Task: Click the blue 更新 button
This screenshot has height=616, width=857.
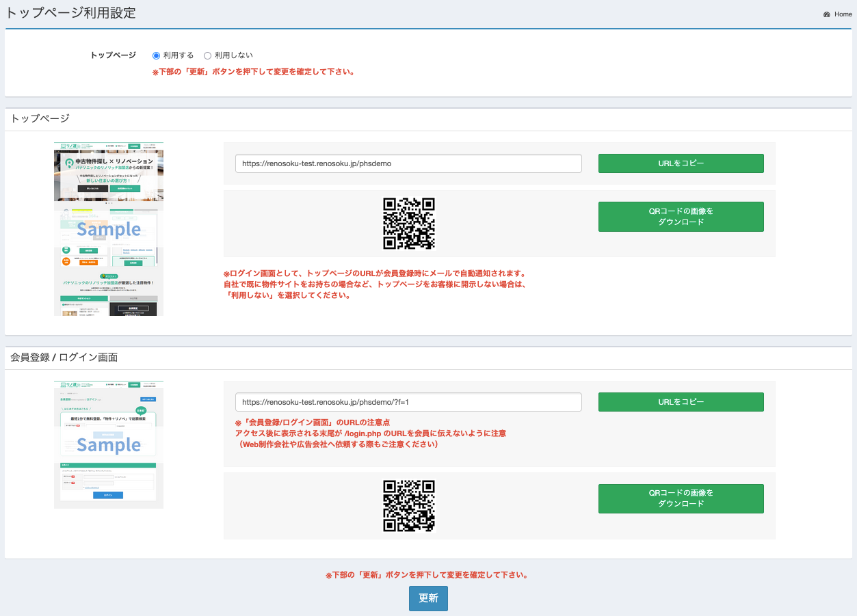Action: point(428,598)
